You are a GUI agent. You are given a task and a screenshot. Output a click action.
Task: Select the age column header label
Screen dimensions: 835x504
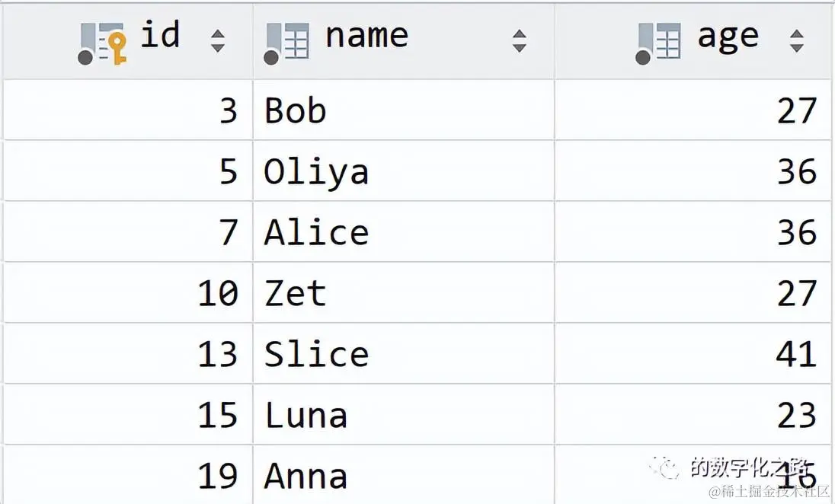[728, 39]
